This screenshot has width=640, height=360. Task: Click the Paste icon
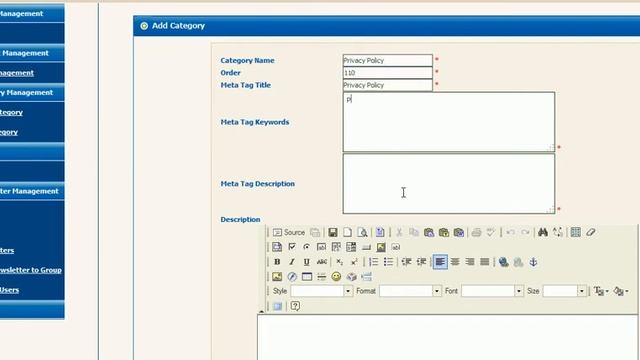[429, 232]
